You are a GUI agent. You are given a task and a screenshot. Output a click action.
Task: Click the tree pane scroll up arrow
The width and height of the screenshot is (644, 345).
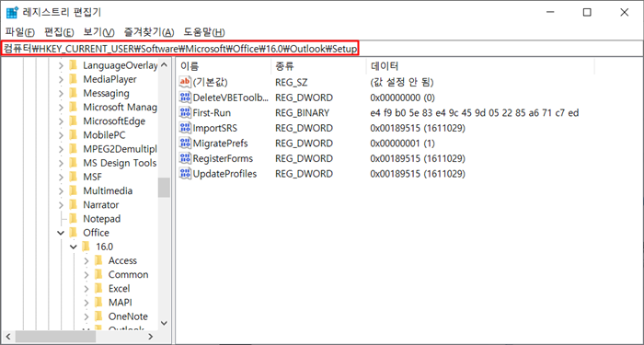pos(164,65)
